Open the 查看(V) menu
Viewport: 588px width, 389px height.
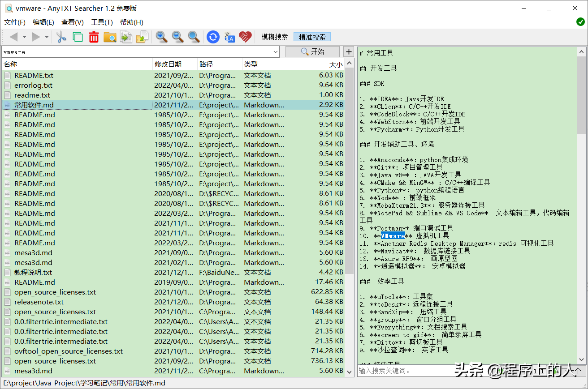73,22
